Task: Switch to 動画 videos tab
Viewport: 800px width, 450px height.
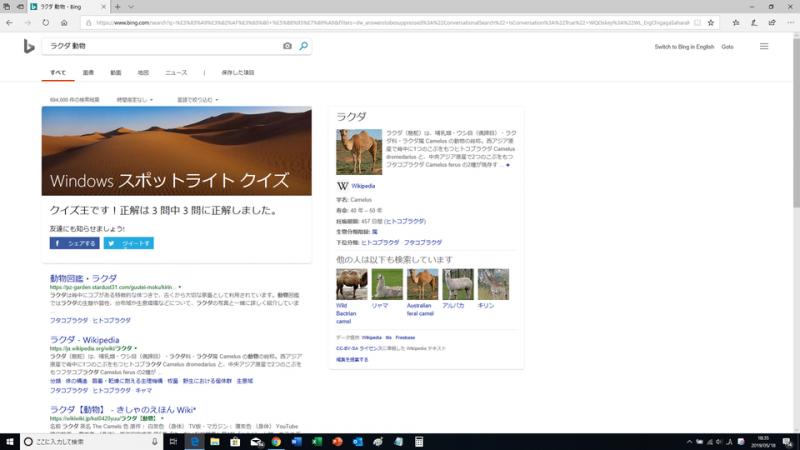Action: pos(116,72)
